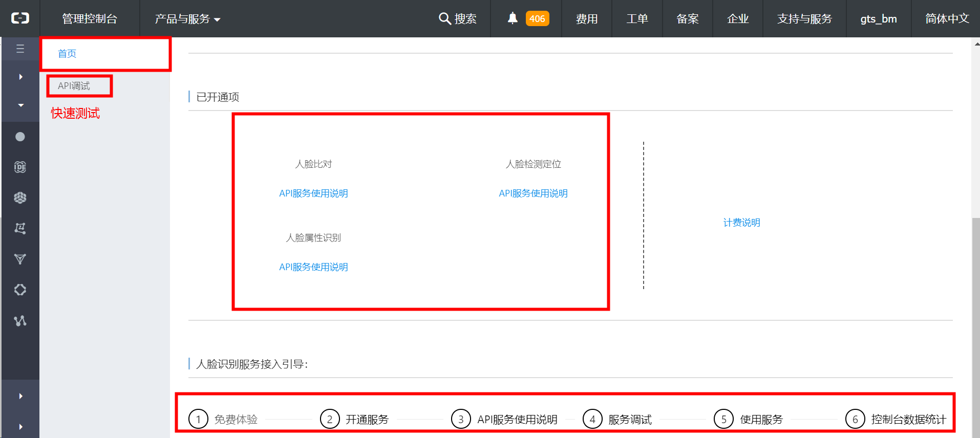This screenshot has height=438, width=980.
Task: Go to 管理控制台
Action: (x=90, y=19)
